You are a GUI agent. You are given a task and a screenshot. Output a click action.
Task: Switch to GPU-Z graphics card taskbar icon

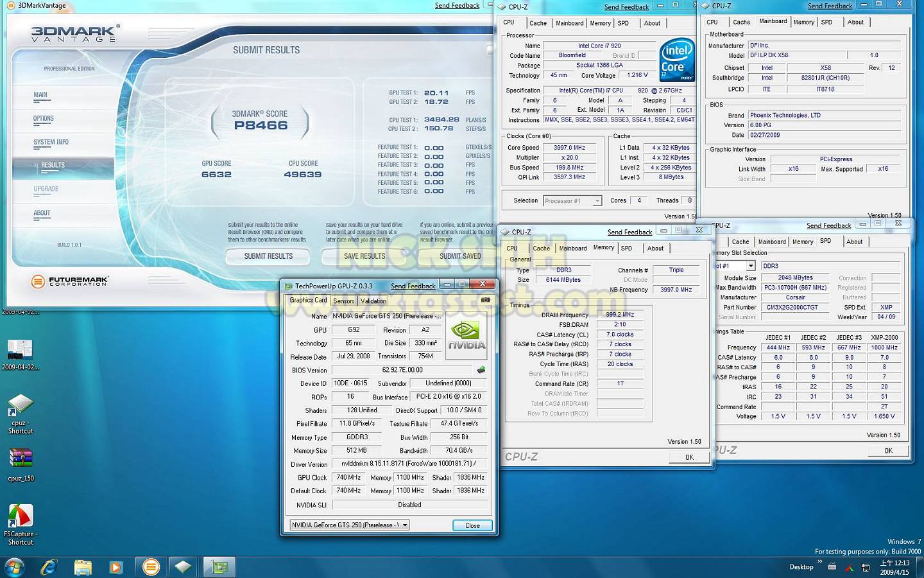219,567
